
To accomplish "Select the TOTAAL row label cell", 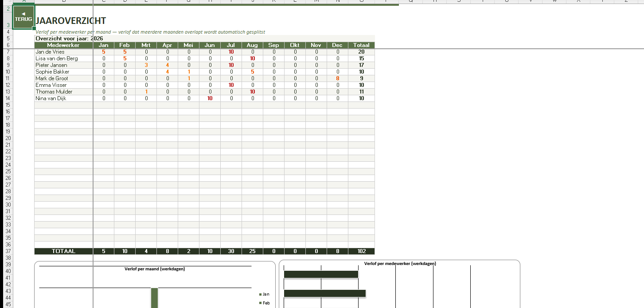I will 63,251.
